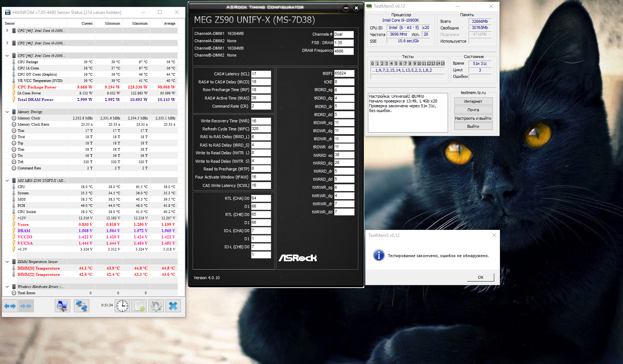Select the VCCIO voltage row

point(90,237)
